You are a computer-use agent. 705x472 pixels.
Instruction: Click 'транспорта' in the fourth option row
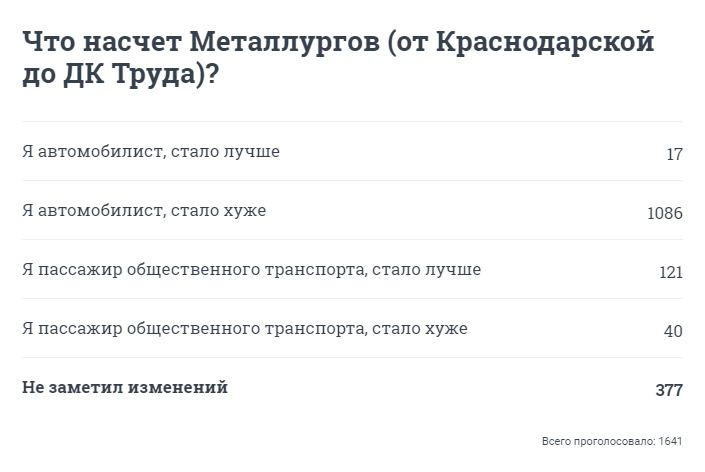(316, 329)
